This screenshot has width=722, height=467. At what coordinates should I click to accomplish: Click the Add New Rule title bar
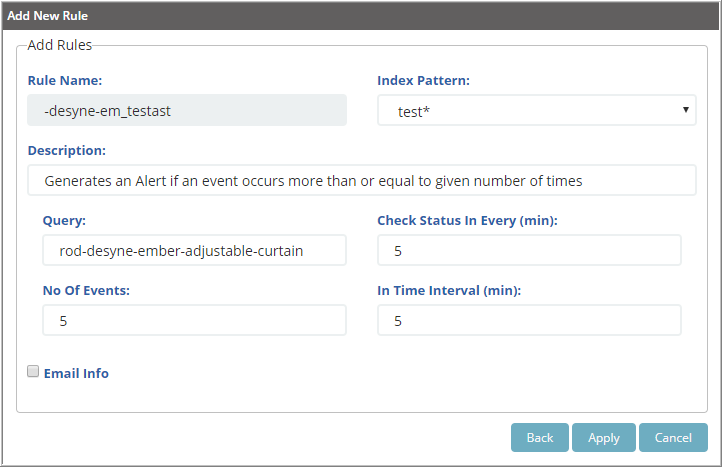coord(361,16)
